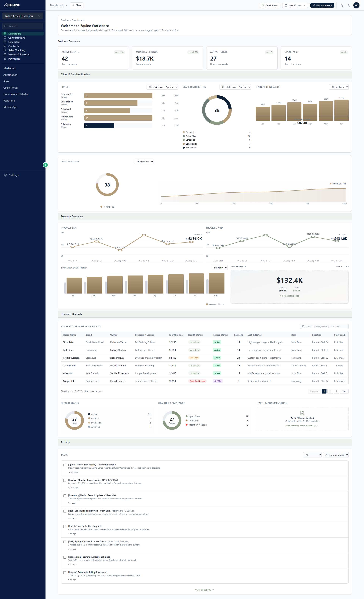The width and height of the screenshot is (364, 599).
Task: Click the pencil icon on Edit dashboard
Action: (314, 5)
